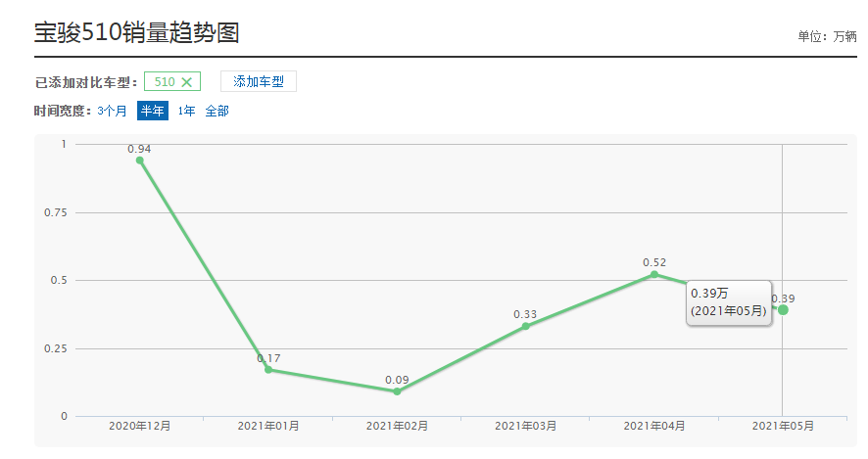This screenshot has width=868, height=459.
Task: Click the 0.39万 tooltip box
Action: pyautogui.click(x=729, y=302)
